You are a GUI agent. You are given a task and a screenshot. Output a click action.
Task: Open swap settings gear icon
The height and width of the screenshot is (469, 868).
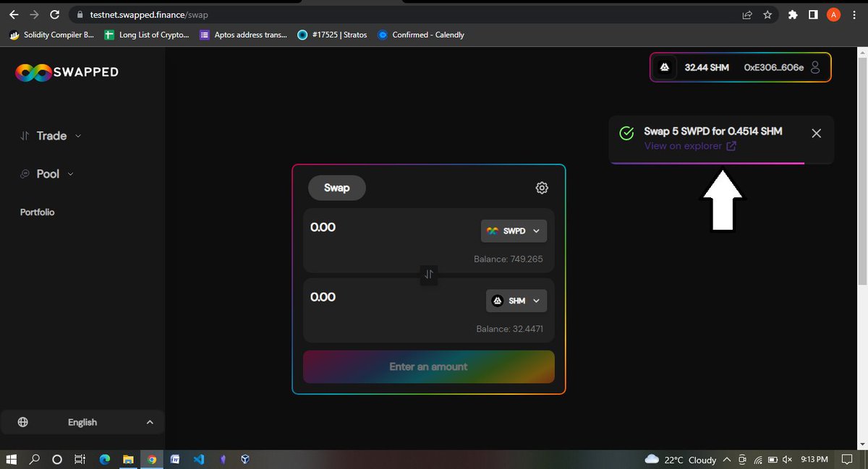click(x=542, y=188)
